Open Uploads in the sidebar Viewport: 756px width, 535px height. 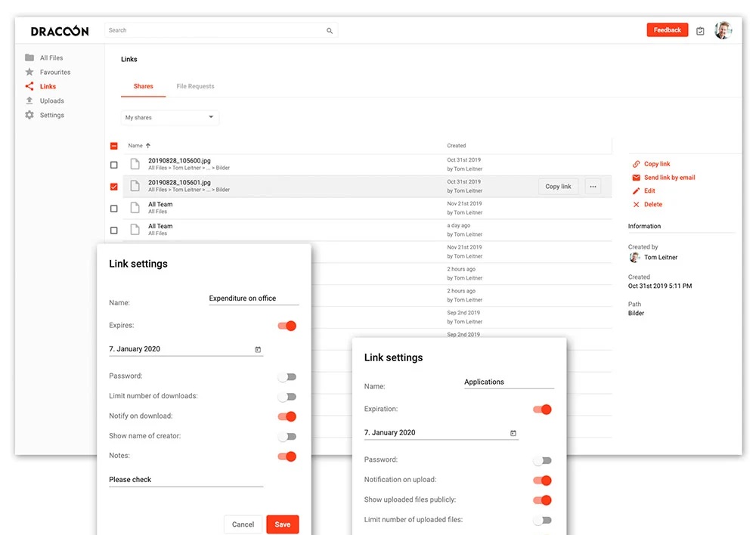pos(51,101)
